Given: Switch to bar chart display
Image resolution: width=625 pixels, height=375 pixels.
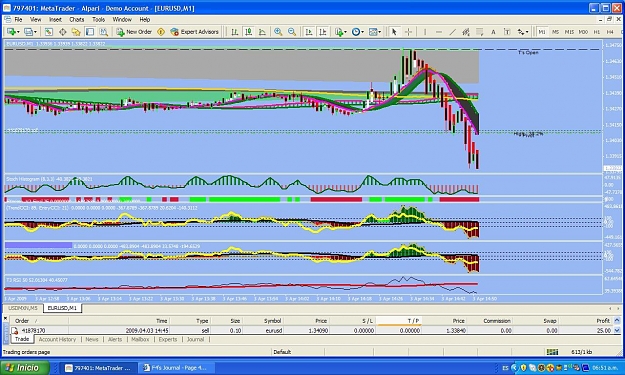Looking at the screenshot, I should pos(235,32).
